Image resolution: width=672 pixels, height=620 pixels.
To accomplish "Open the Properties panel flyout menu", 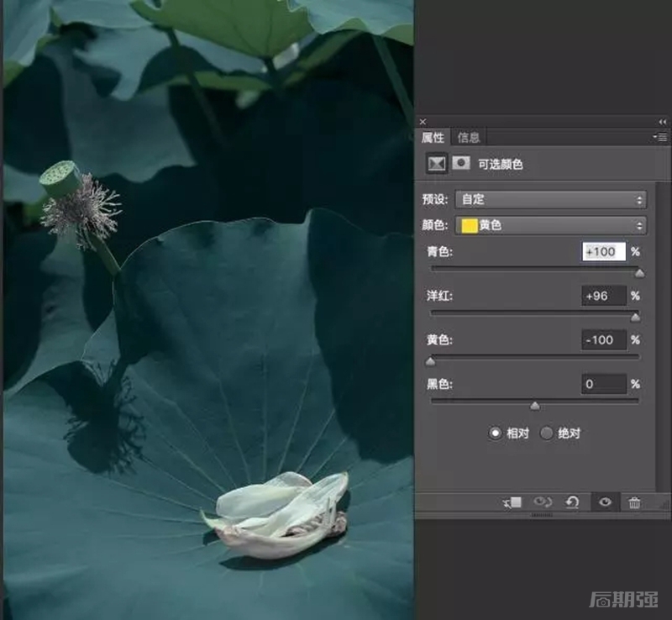I will 660,137.
